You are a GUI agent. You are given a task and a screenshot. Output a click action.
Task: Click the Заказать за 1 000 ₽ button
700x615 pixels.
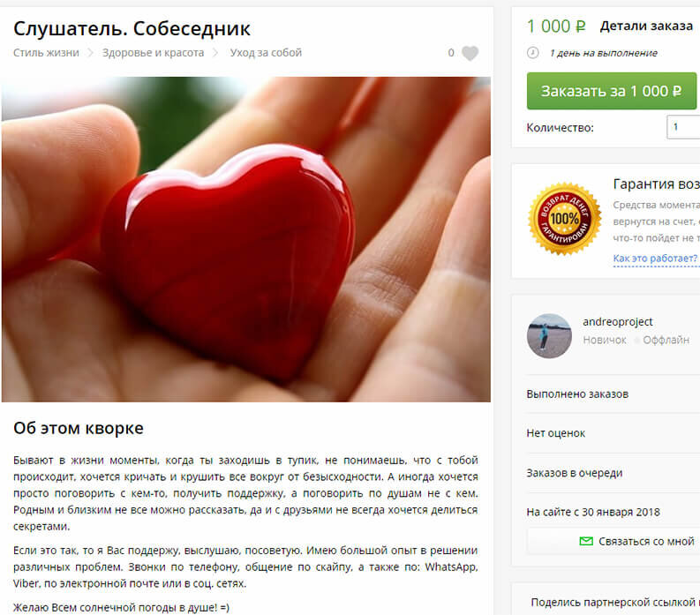611,91
